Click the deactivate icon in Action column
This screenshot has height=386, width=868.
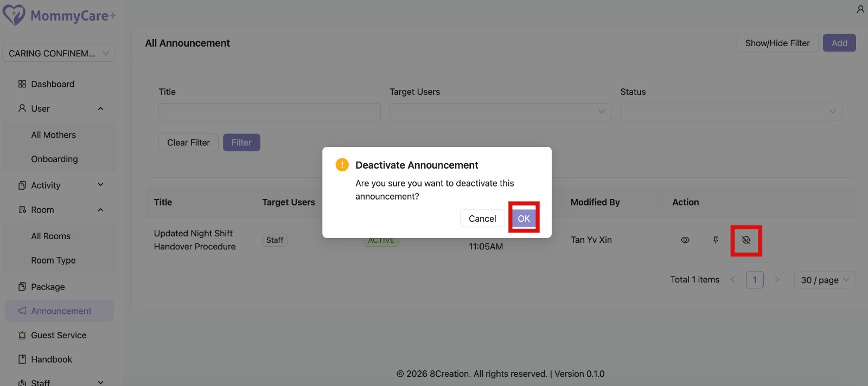(x=746, y=240)
